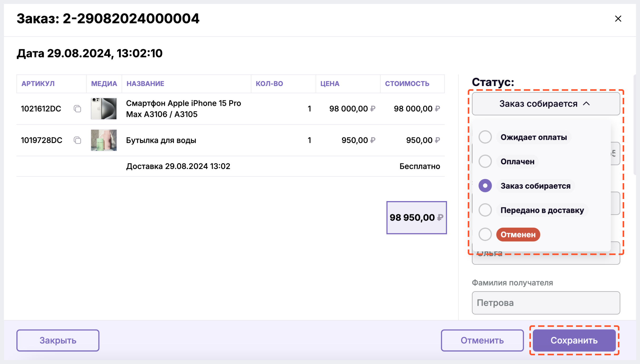
Task: Click the Закрыть button
Action: [x=58, y=340]
